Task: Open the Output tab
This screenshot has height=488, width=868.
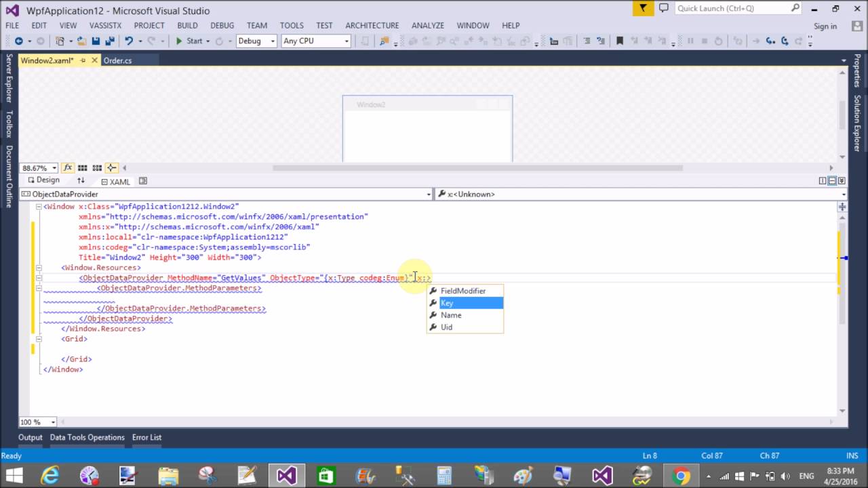Action: pos(30,437)
